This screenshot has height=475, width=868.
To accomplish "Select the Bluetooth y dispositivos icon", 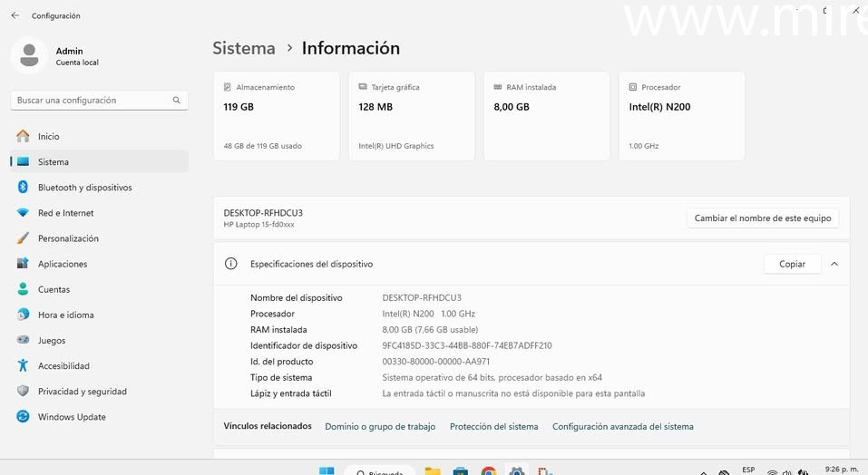I will click(x=23, y=187).
